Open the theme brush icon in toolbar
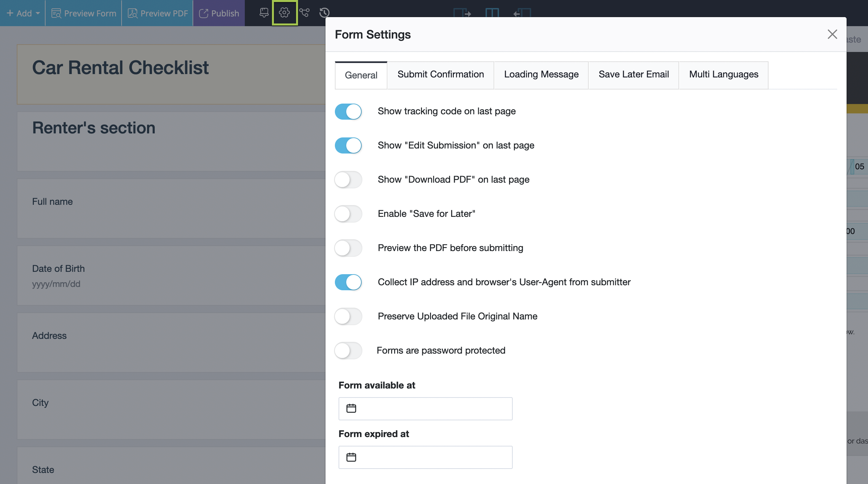 point(264,13)
